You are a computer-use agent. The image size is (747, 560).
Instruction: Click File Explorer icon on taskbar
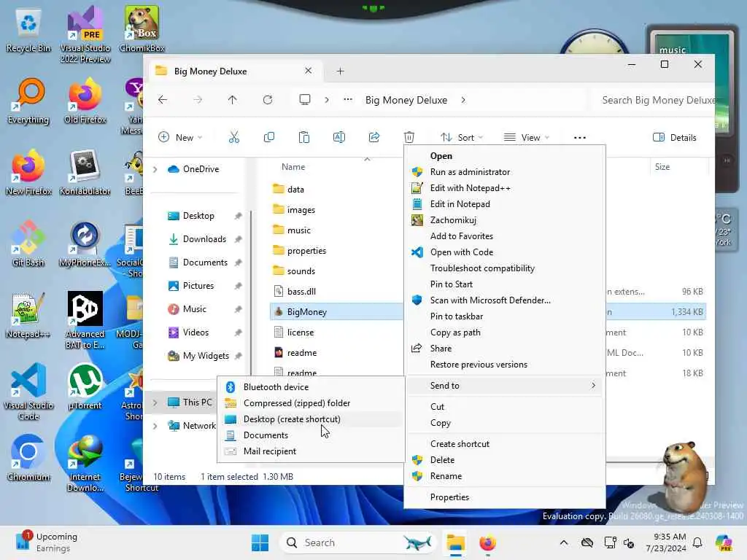[455, 542]
